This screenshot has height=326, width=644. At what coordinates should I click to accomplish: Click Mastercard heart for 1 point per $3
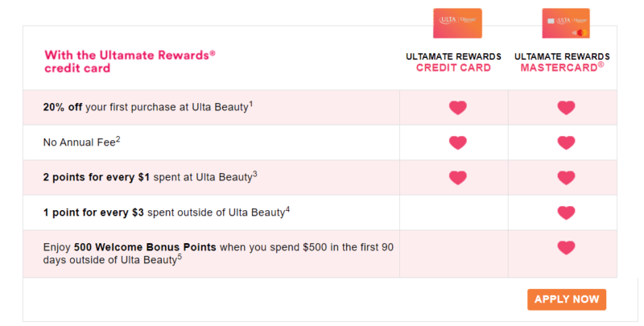point(566,213)
